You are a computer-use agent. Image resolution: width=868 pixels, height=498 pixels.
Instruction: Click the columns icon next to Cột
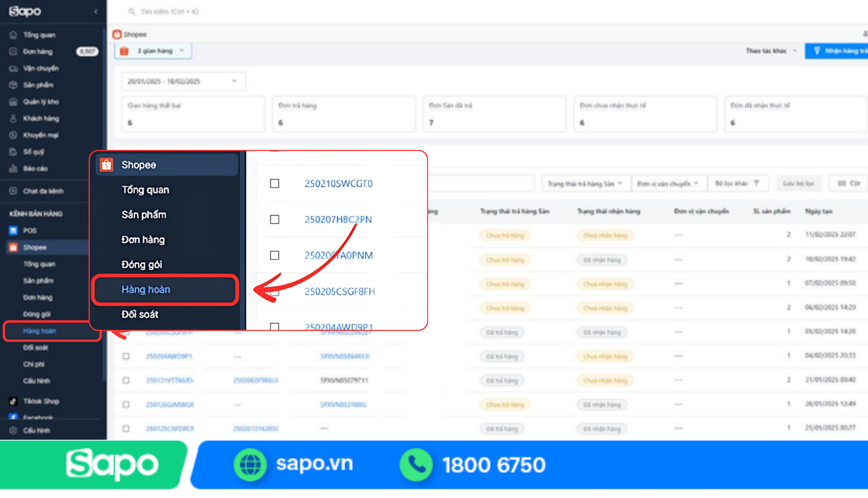(841, 183)
